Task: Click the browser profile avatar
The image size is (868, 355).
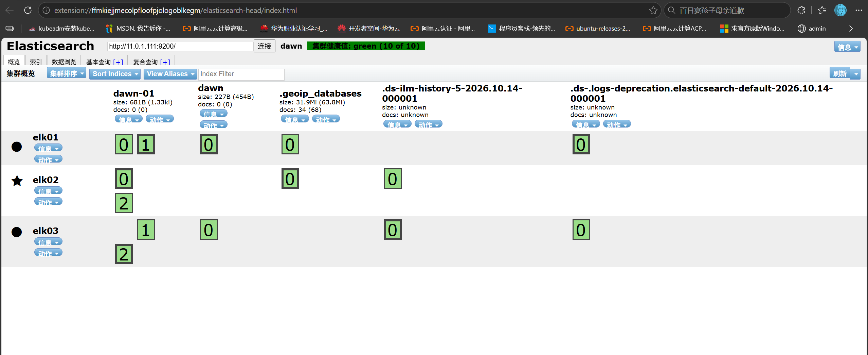Action: [840, 10]
